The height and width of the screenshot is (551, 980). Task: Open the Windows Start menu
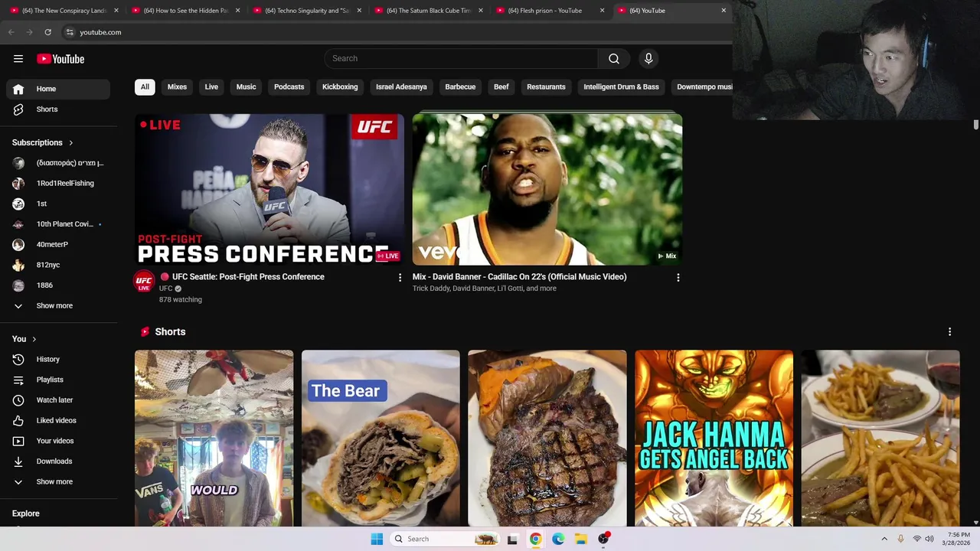pos(377,539)
